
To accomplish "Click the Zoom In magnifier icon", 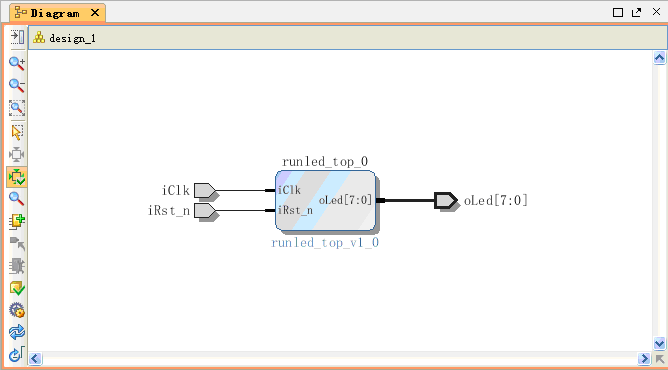I will [x=17, y=63].
